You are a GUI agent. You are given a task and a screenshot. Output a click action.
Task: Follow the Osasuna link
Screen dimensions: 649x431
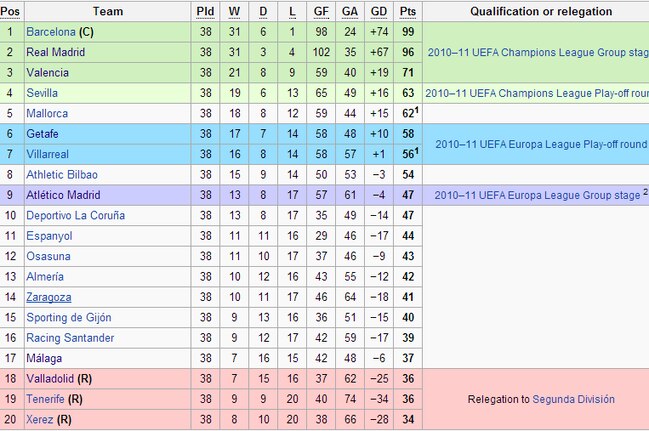click(x=48, y=256)
